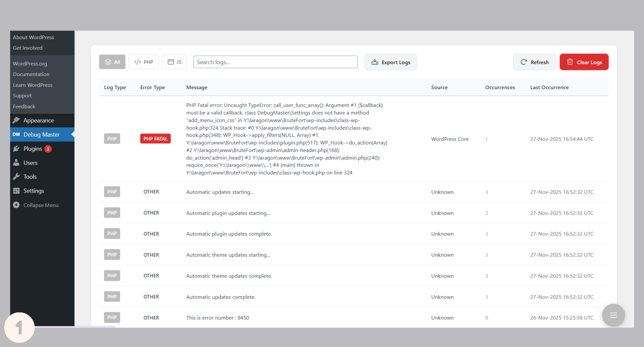The image size is (644, 347).
Task: Clear all logs with the red button
Action: [584, 62]
